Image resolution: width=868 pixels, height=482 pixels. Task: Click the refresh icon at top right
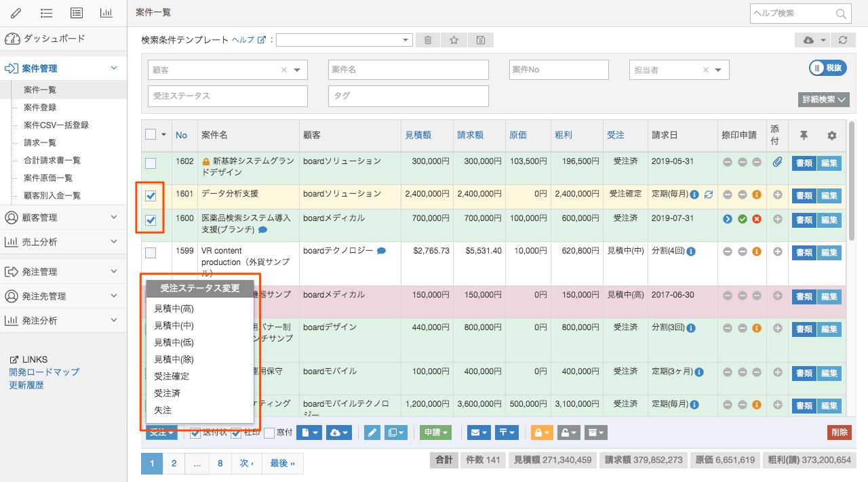click(x=842, y=40)
